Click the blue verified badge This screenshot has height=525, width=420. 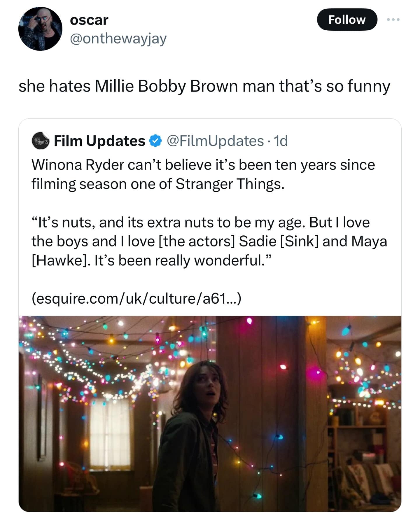point(155,141)
